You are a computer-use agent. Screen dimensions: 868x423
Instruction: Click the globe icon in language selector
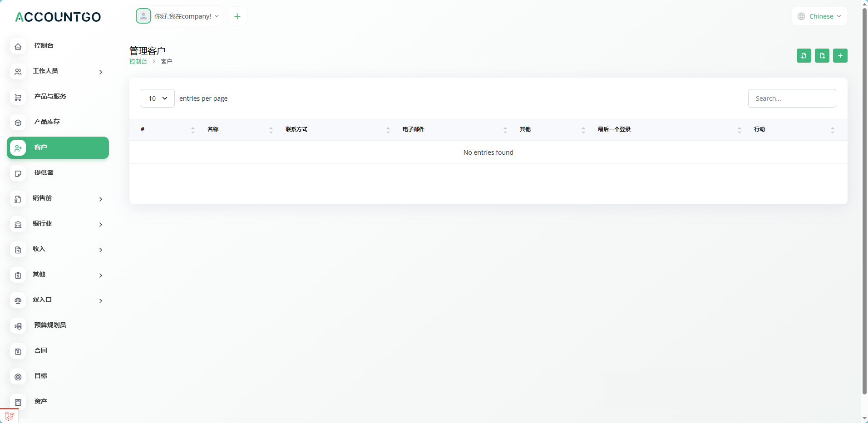pyautogui.click(x=801, y=16)
